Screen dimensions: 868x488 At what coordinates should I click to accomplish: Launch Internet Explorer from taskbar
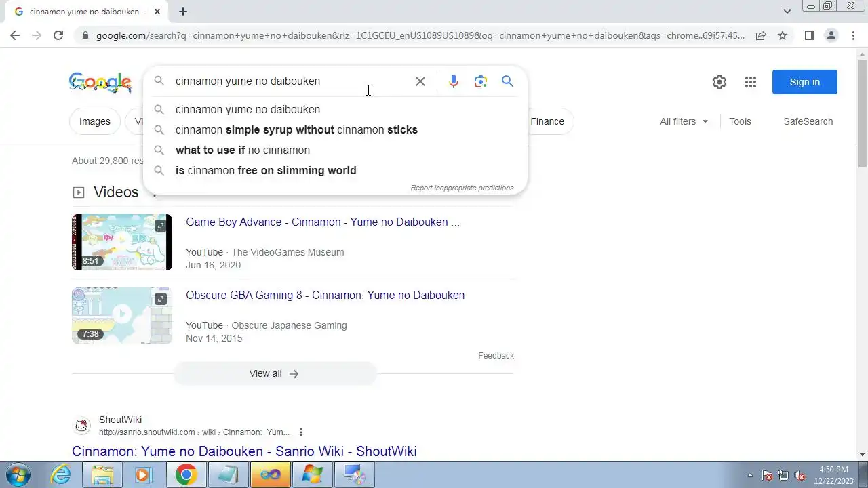(61, 474)
